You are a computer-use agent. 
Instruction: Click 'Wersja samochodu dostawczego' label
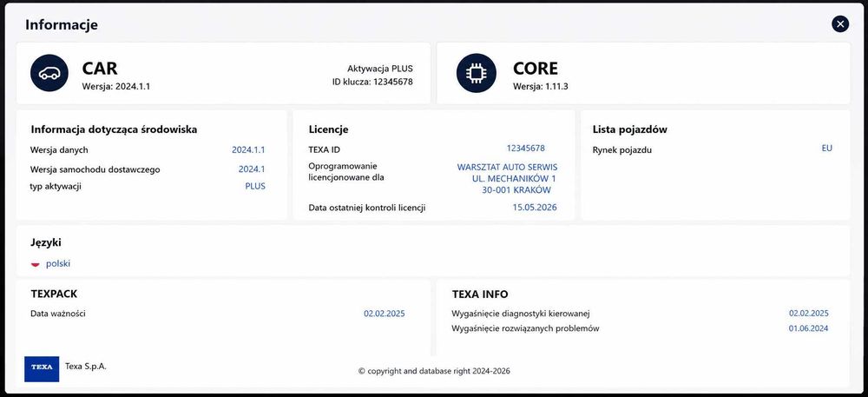click(95, 169)
